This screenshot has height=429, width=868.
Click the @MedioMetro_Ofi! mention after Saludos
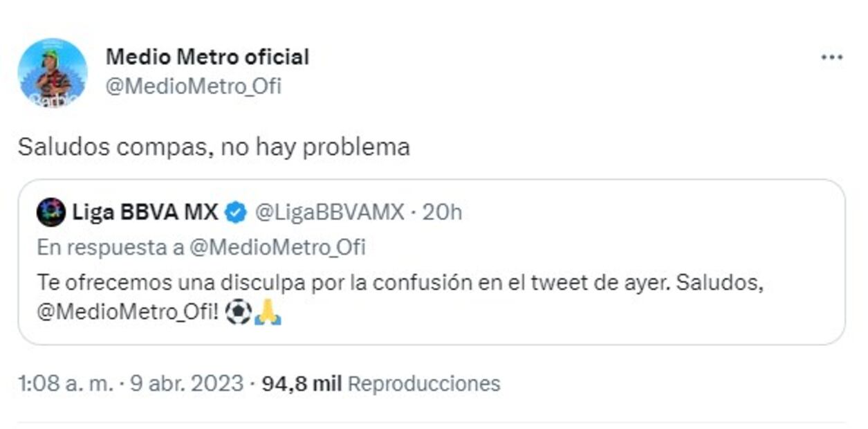128,312
